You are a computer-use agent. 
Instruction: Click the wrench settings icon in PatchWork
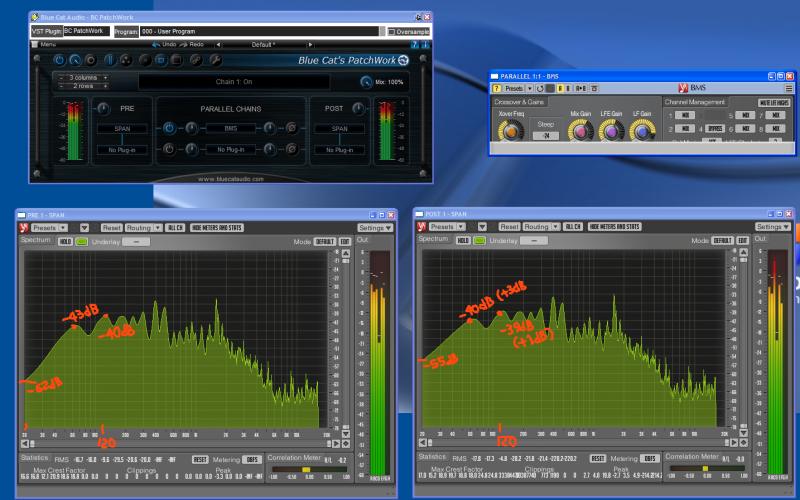point(216,60)
